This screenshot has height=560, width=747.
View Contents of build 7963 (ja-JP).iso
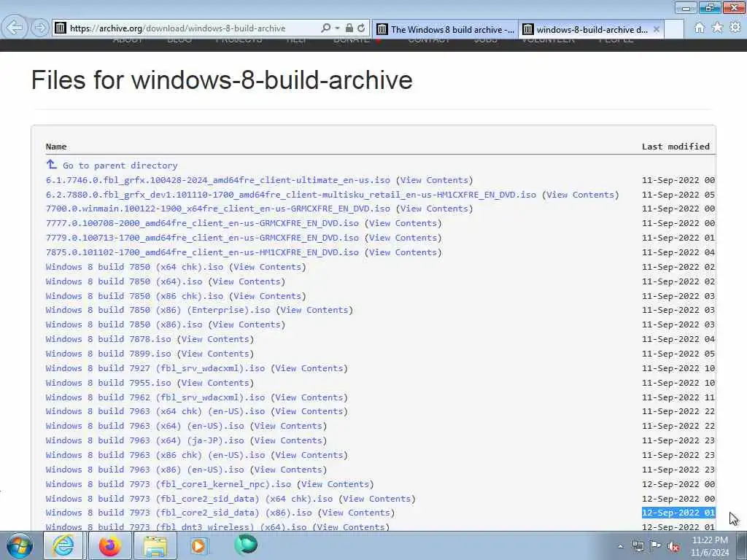[288, 440]
